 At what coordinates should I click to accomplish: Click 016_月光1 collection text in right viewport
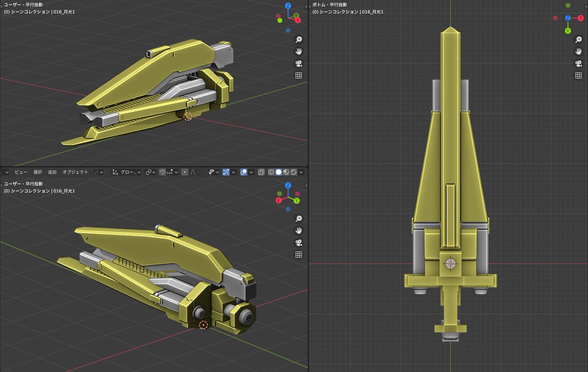(372, 11)
